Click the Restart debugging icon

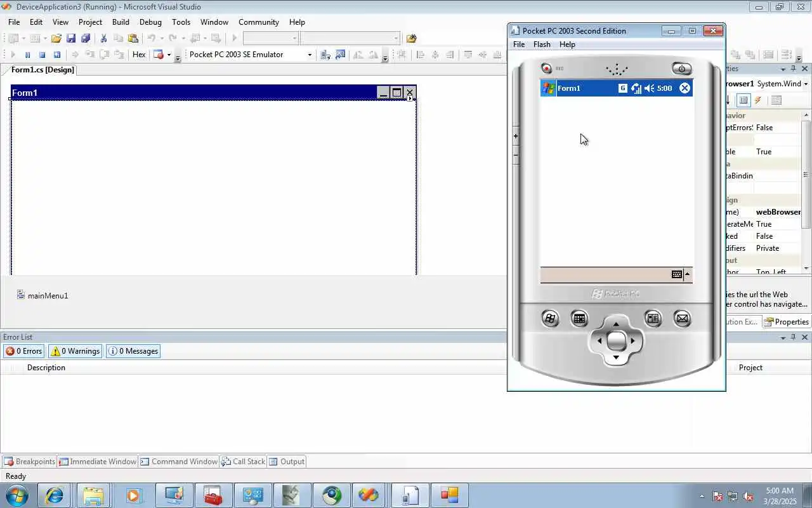56,55
